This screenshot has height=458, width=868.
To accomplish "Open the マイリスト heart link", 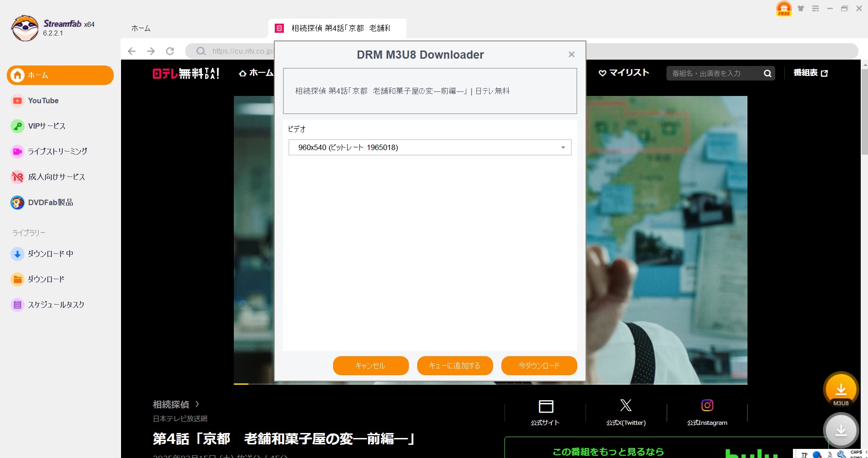I will click(624, 73).
